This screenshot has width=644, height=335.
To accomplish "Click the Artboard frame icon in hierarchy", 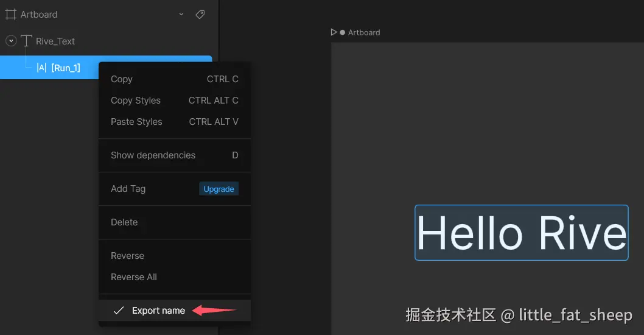I will pos(11,15).
